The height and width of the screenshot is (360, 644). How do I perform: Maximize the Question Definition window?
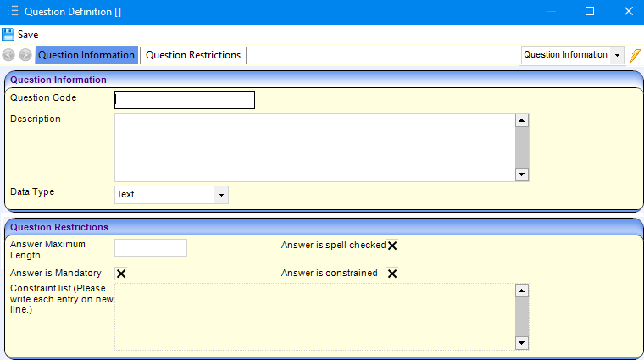point(590,11)
